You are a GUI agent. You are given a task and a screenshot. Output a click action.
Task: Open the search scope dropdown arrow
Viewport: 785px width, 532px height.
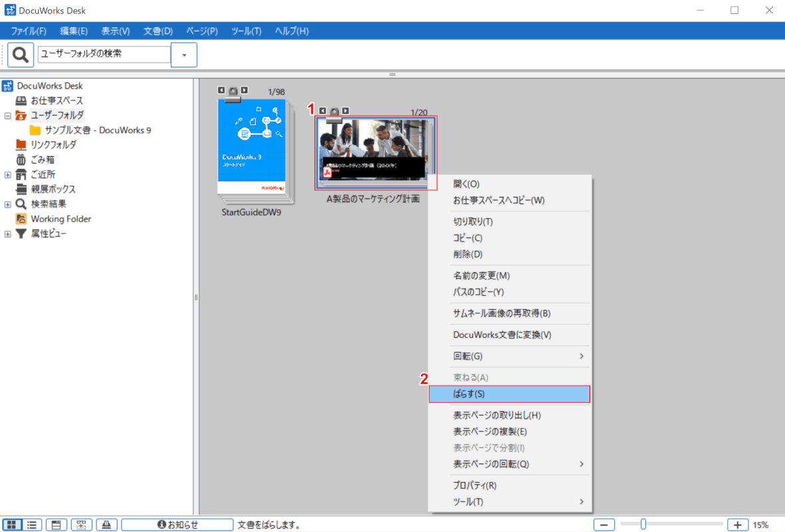(x=184, y=55)
